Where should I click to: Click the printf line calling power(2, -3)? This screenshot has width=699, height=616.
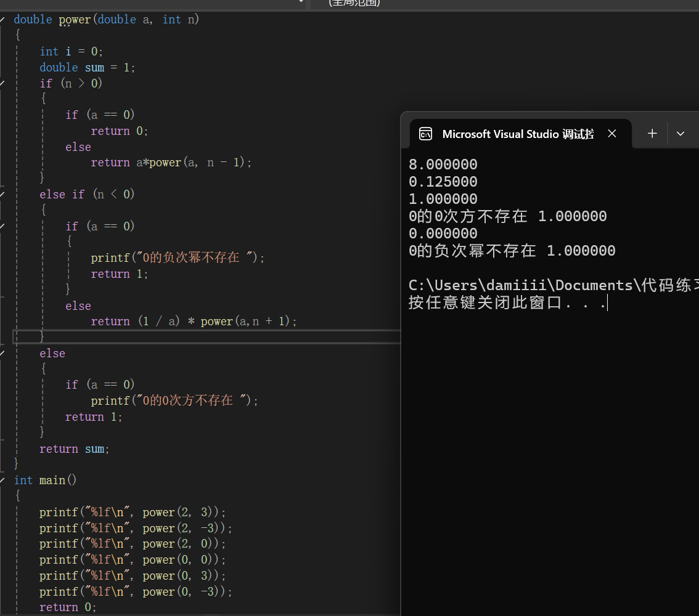pyautogui.click(x=136, y=529)
